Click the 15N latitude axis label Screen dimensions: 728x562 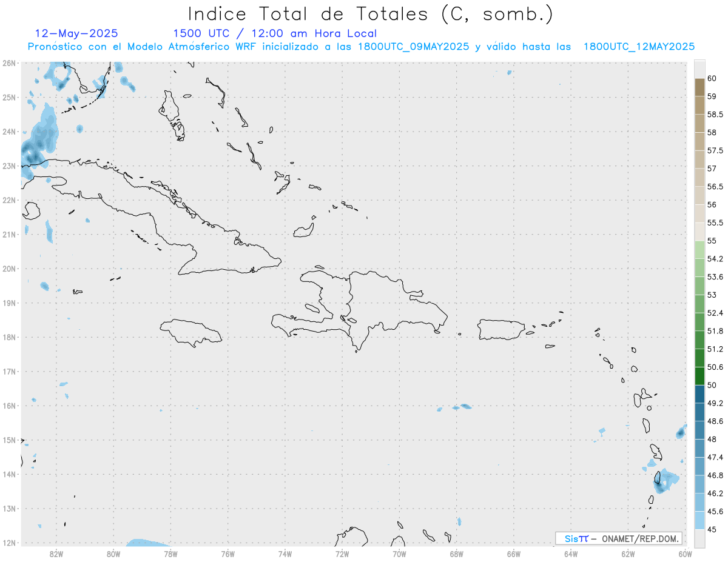point(9,440)
